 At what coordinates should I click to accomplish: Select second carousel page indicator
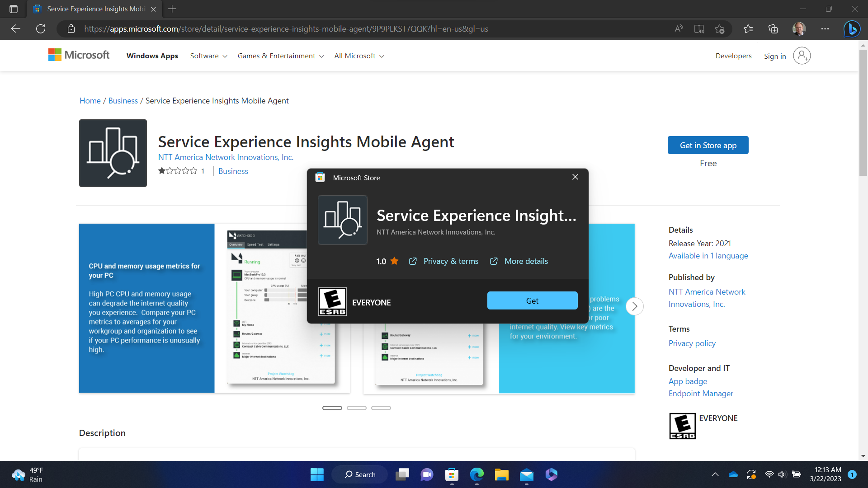(x=357, y=408)
